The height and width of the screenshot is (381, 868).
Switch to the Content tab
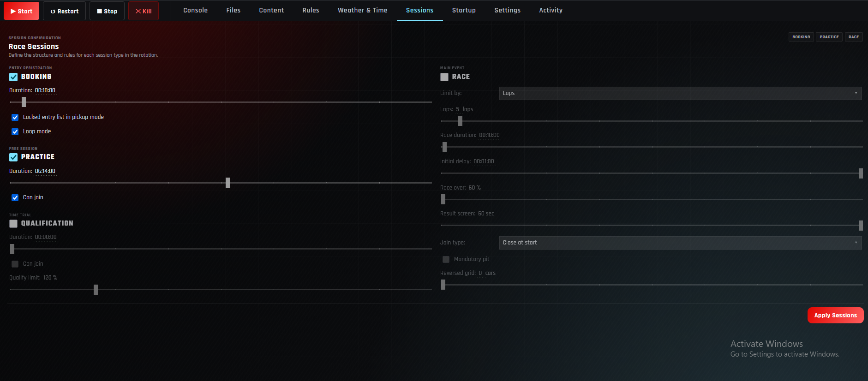pos(271,10)
